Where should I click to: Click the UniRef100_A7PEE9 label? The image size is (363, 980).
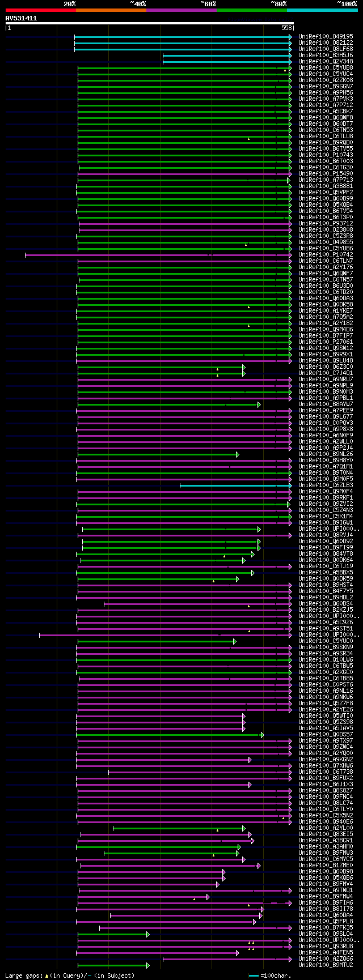[326, 410]
